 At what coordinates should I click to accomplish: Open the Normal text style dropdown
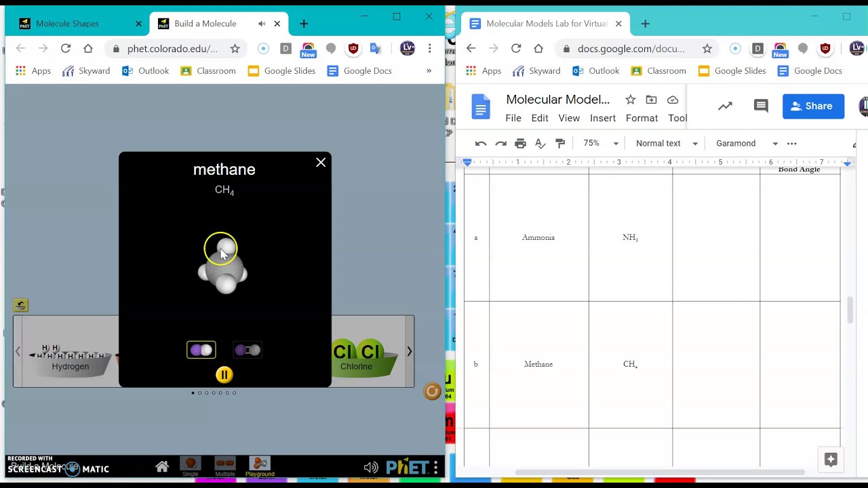click(667, 143)
